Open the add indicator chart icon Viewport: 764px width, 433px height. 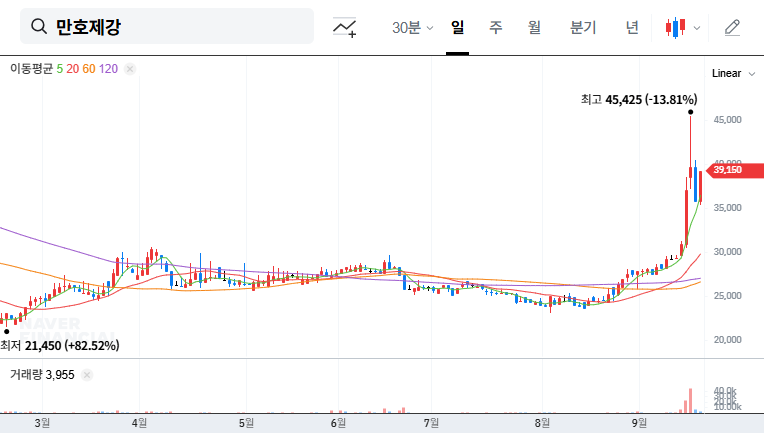344,27
